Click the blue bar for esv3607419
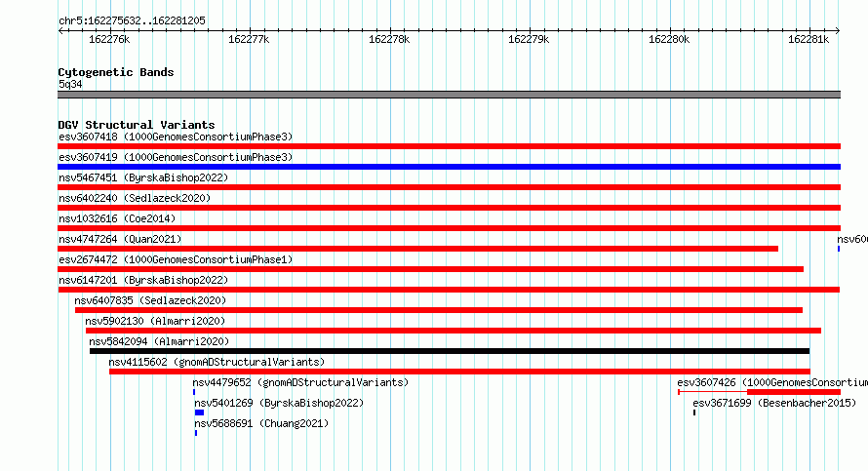868x471 pixels. coord(449,167)
